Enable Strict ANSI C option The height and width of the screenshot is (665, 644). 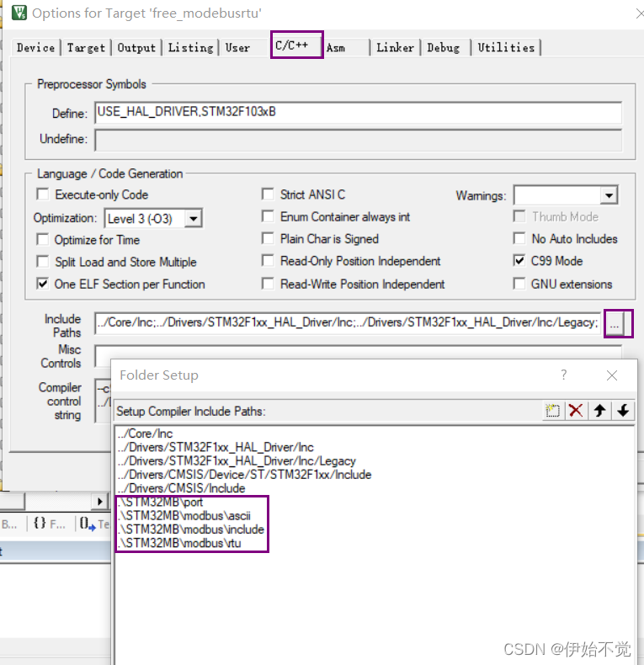click(x=268, y=194)
